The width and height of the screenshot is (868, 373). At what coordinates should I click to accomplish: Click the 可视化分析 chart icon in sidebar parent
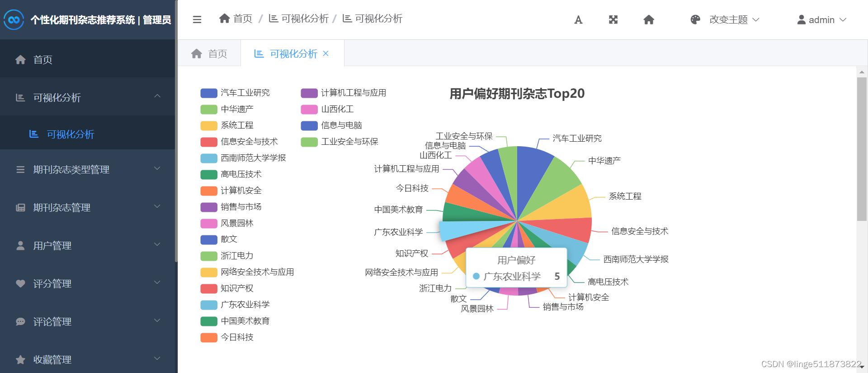(x=20, y=97)
